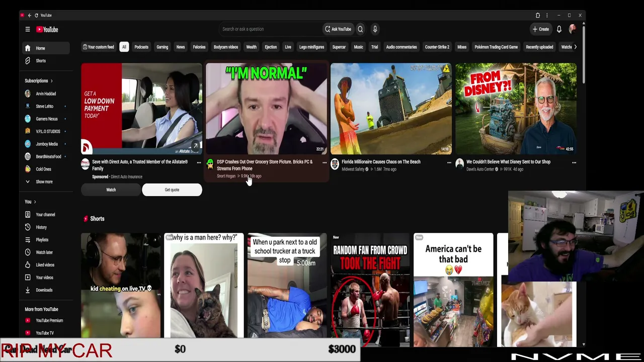Click the Create button
Screen dimensions: 644x362
point(541,29)
